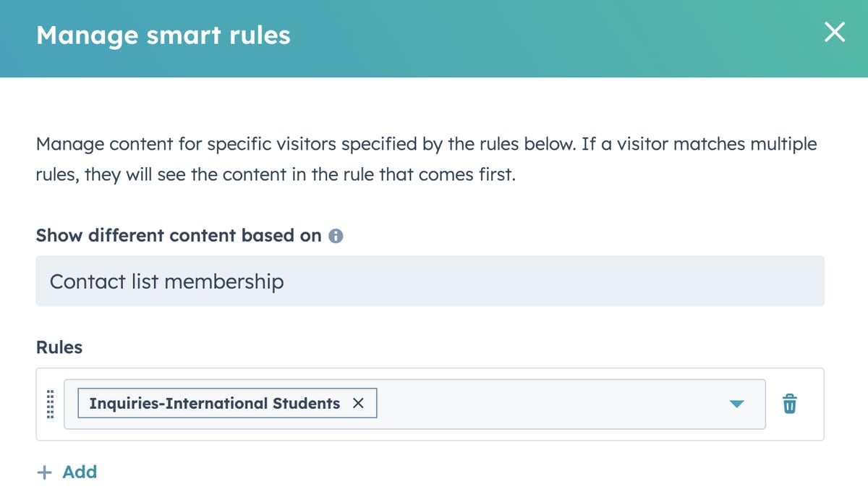Click the info icon beside the content label

coord(336,236)
